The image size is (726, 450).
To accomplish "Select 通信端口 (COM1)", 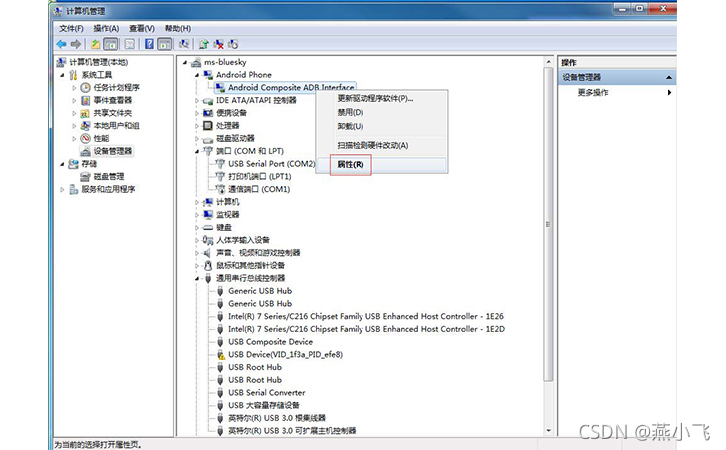I will tap(259, 189).
